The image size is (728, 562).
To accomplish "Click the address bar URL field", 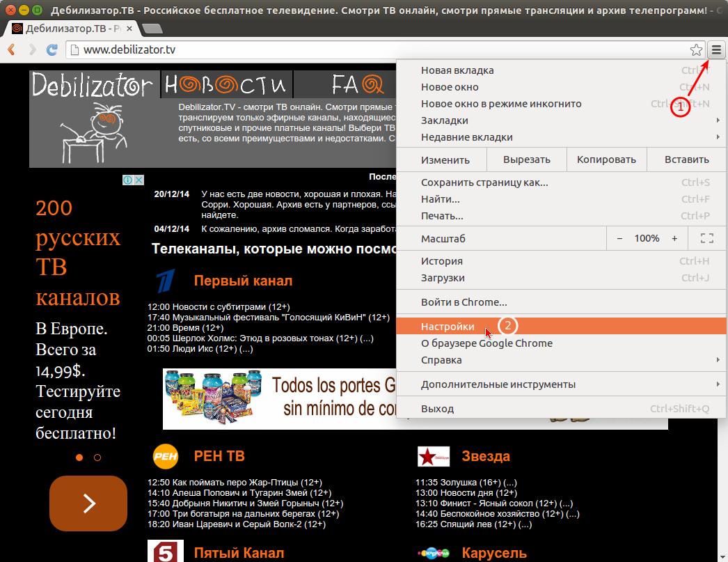I will (386, 49).
